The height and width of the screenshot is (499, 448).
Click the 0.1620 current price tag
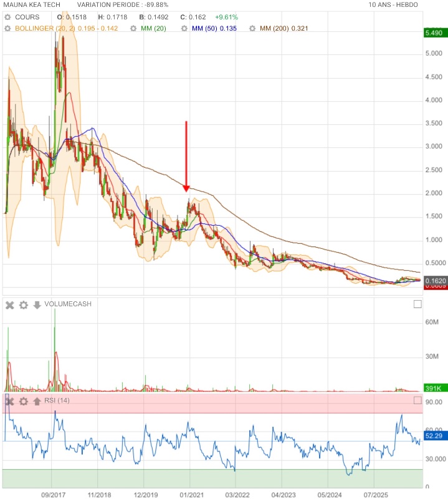pos(436,281)
